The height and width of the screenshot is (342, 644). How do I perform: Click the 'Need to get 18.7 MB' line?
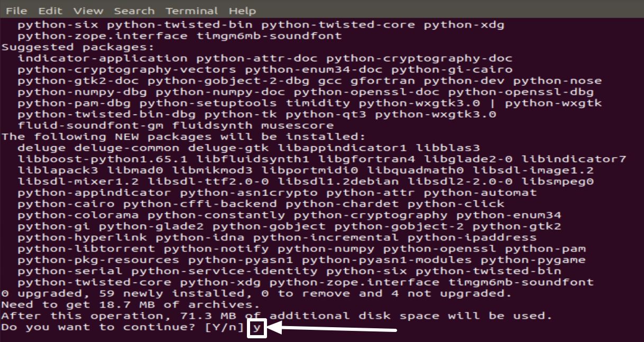(x=130, y=304)
